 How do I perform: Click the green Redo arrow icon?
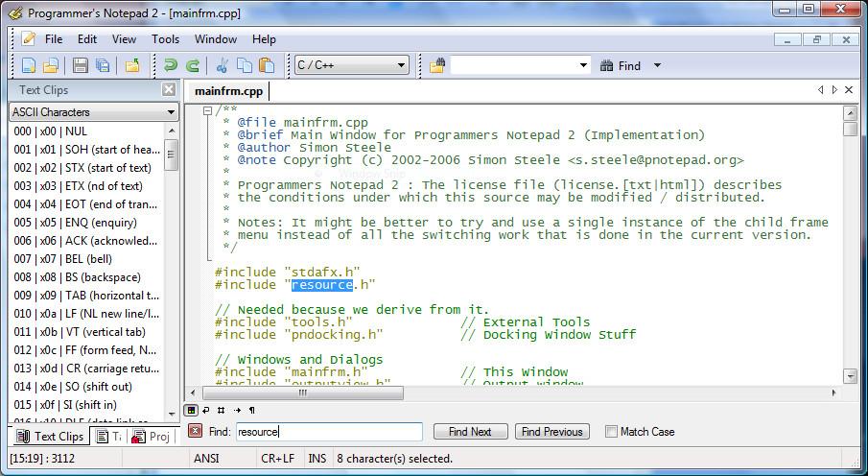193,65
